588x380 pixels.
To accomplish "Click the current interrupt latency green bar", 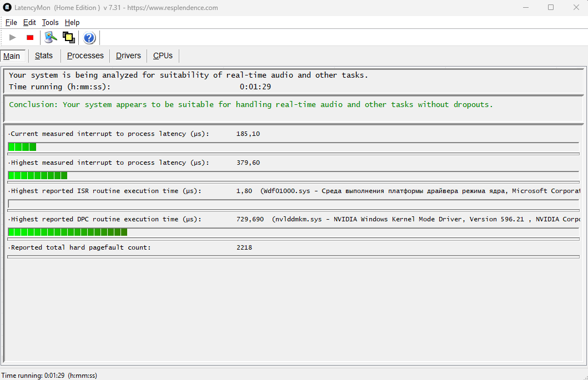I will [22, 147].
